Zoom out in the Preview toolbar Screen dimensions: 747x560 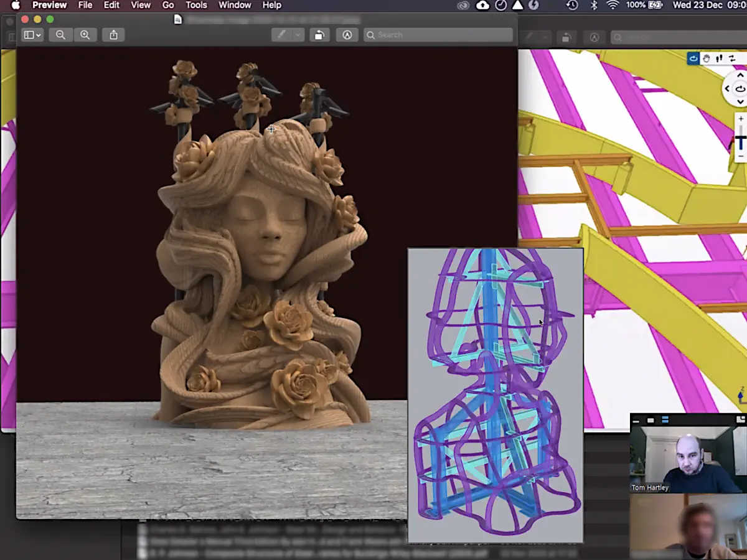point(60,35)
